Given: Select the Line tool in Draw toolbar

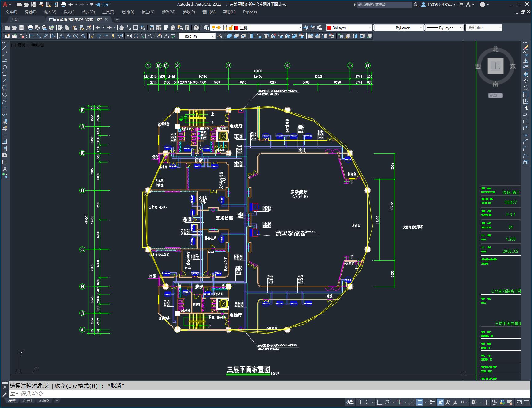Looking at the screenshot, I should click(5, 47).
